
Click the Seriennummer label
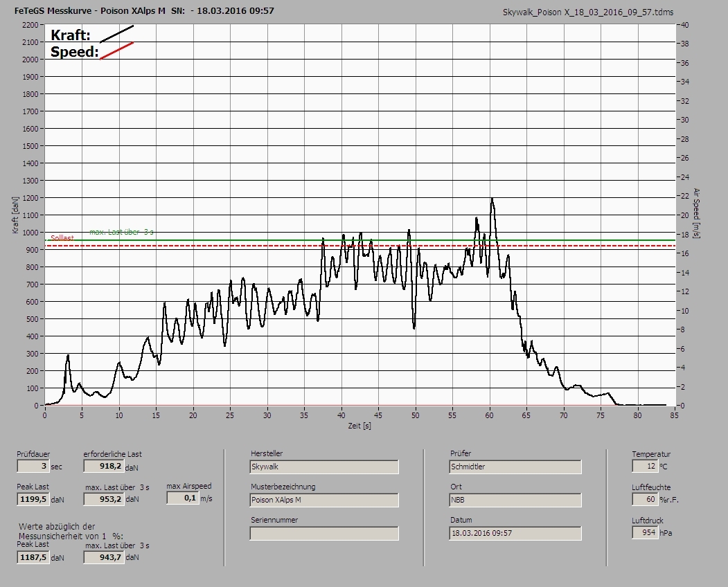pyautogui.click(x=274, y=520)
